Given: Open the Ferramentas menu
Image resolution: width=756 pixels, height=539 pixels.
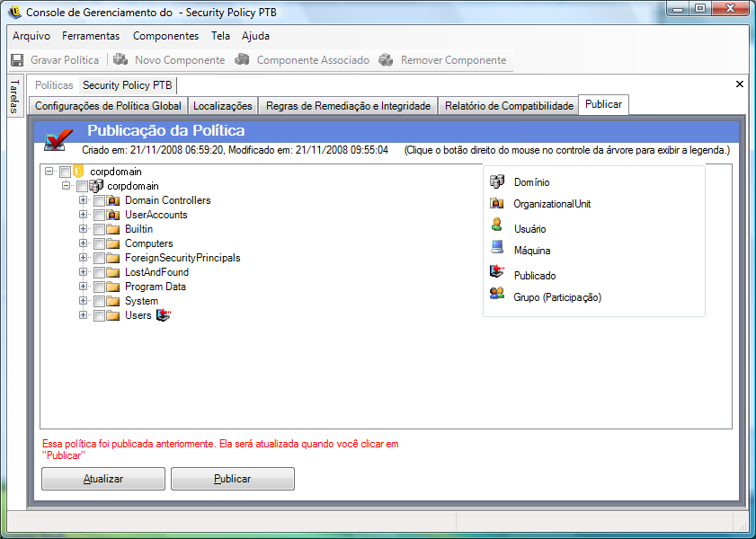Looking at the screenshot, I should pyautogui.click(x=91, y=36).
